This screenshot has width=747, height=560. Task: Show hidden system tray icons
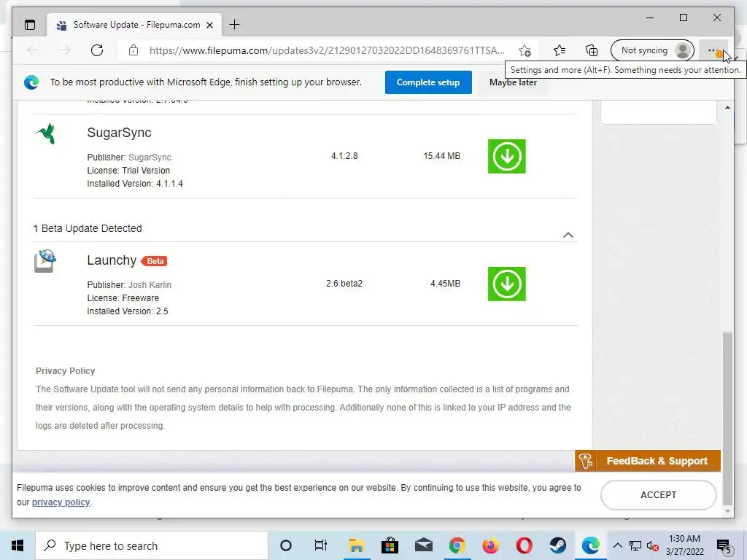(x=617, y=545)
